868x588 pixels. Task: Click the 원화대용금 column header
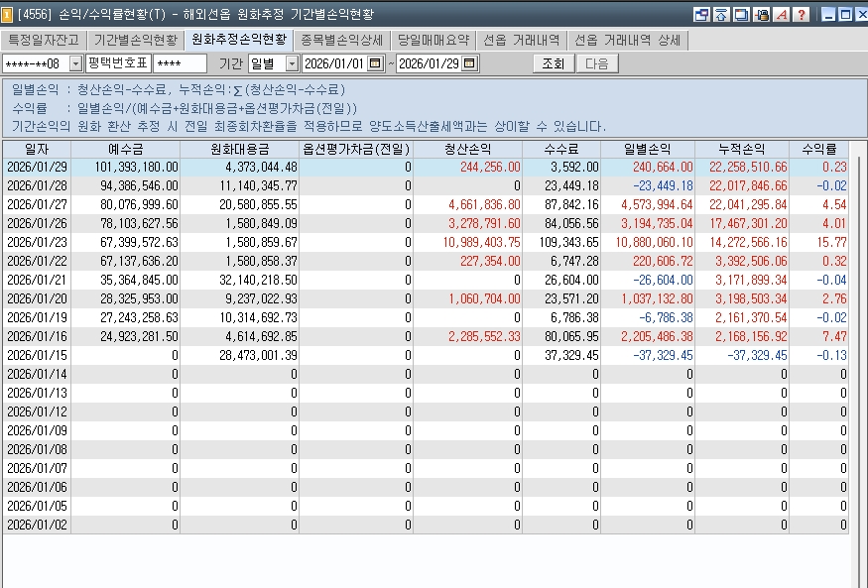point(240,150)
